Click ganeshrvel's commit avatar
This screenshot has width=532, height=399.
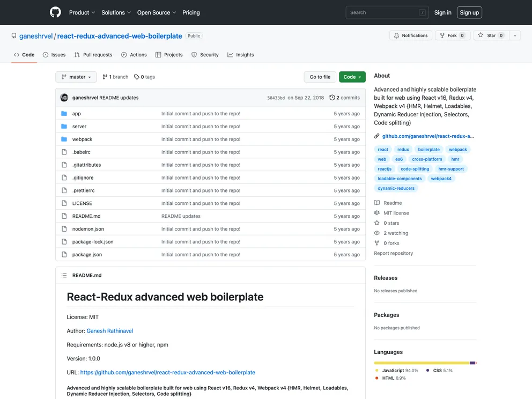click(64, 98)
